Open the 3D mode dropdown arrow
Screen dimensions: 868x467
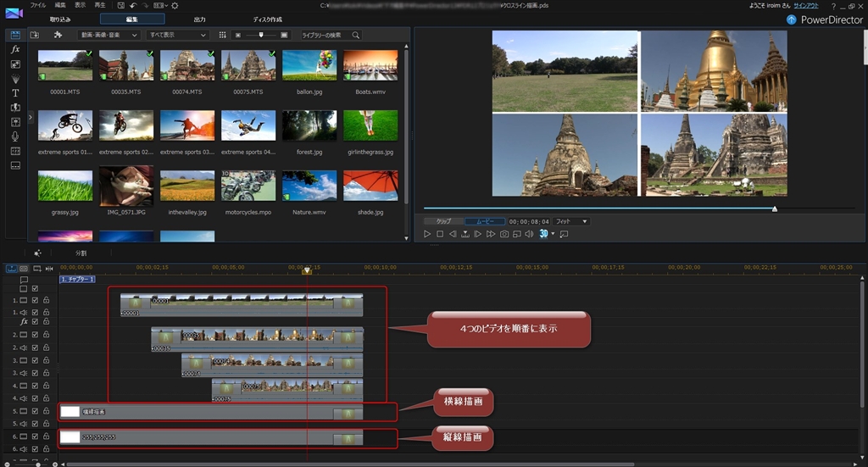point(553,234)
